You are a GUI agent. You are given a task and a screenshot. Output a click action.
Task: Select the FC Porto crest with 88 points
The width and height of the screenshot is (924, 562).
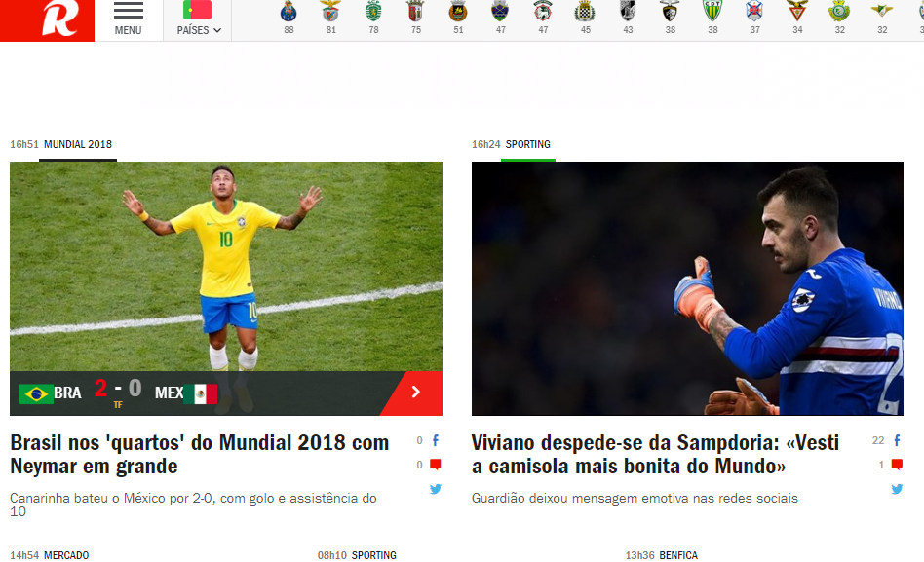pos(289,18)
